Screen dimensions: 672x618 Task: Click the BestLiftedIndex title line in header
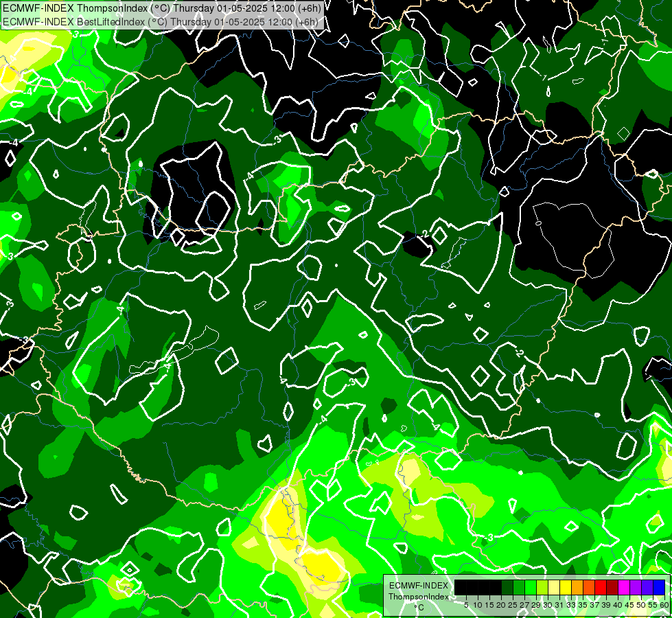[x=161, y=21]
